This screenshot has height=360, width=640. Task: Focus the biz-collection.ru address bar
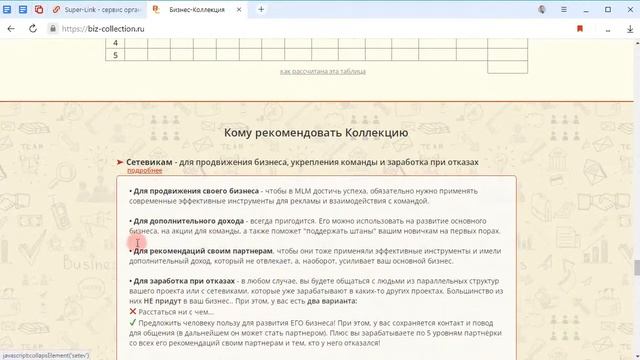coord(103,29)
